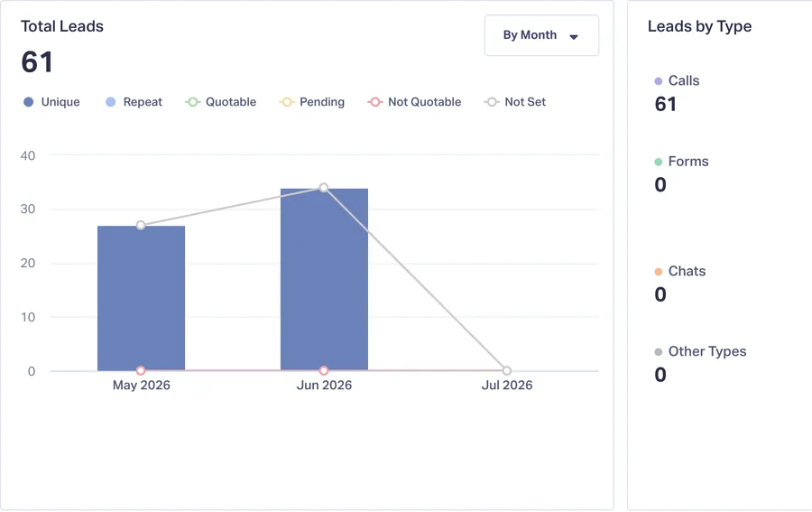Image resolution: width=812 pixels, height=512 pixels.
Task: Click the Jul 2026 axis label
Action: click(x=507, y=385)
